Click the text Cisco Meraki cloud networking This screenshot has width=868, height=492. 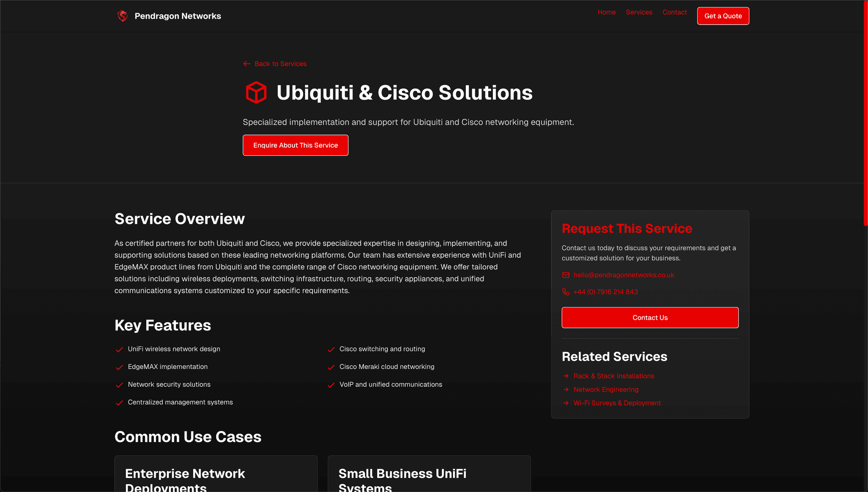387,367
